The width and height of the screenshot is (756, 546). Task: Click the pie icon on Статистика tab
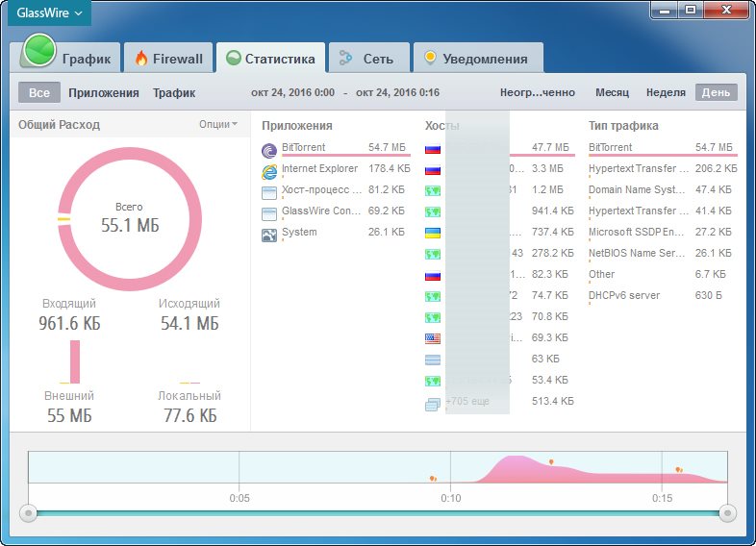234,58
